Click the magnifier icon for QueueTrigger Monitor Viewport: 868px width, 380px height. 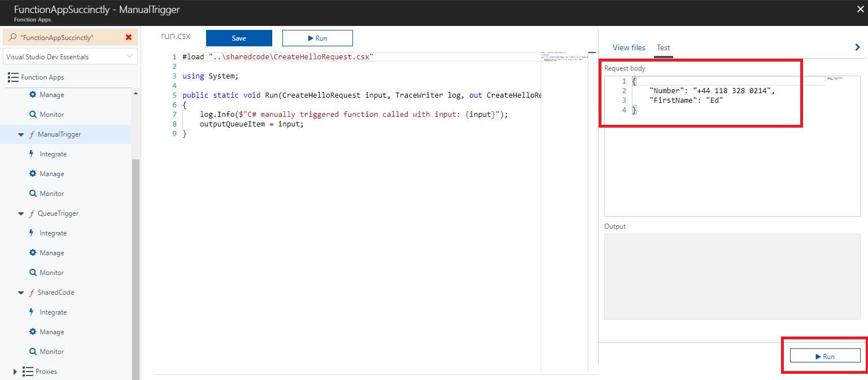pyautogui.click(x=32, y=272)
